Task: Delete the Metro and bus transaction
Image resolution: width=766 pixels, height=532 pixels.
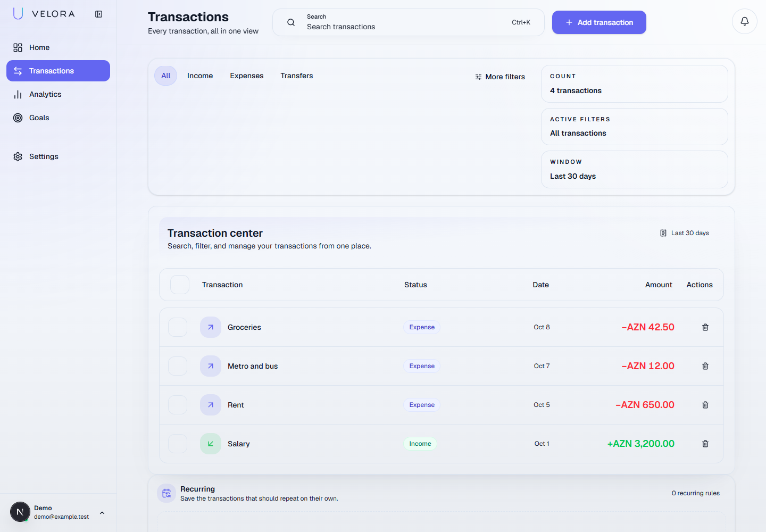Action: (x=705, y=366)
